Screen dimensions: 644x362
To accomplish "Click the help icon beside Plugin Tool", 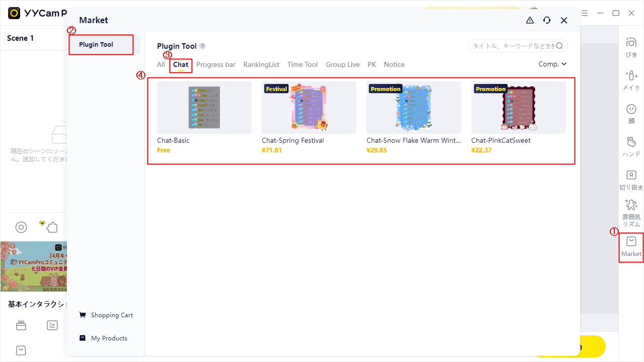I will [202, 46].
